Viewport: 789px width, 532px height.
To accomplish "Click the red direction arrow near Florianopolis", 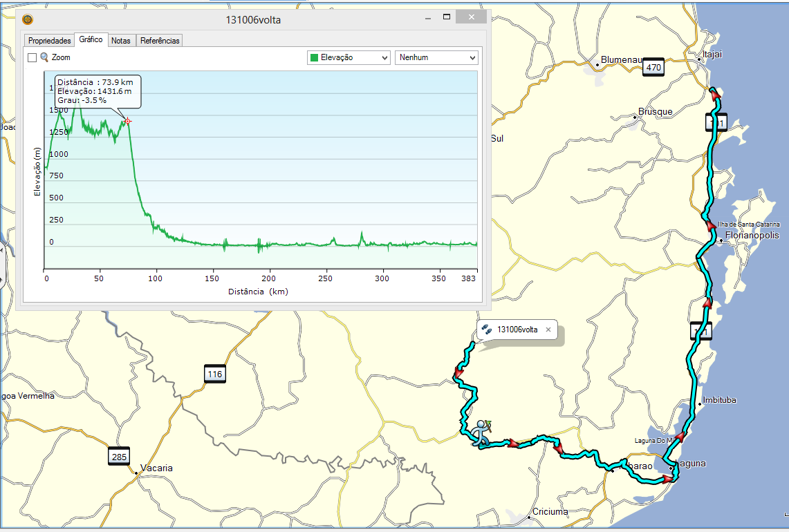I will (x=710, y=226).
